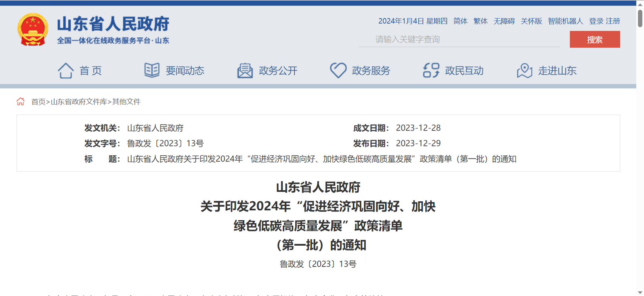
Task: Click the book icon beside 要闻动态
Action: coord(152,70)
